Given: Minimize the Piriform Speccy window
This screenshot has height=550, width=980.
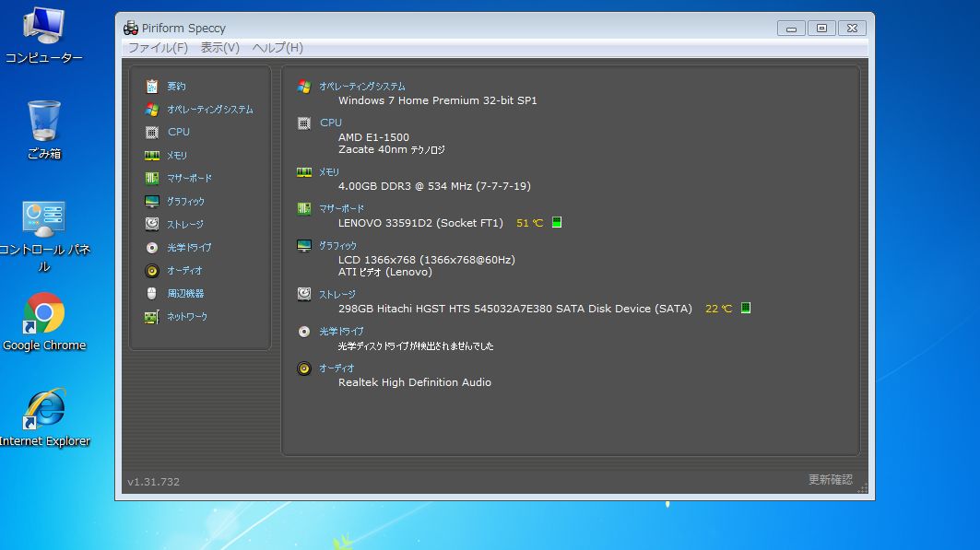Looking at the screenshot, I should 791,28.
